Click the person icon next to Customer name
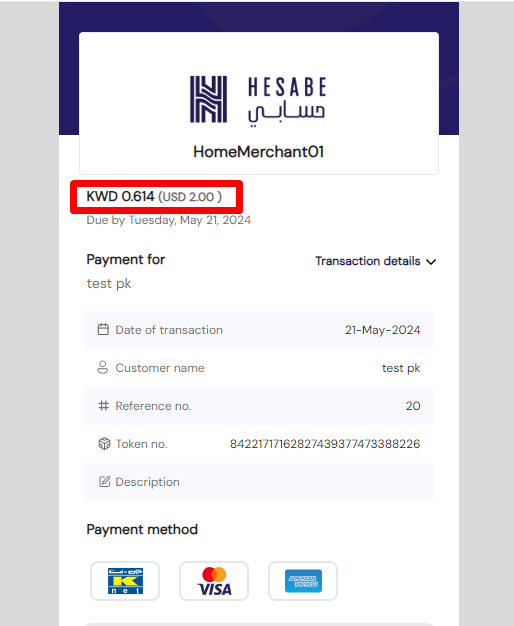The height and width of the screenshot is (626, 514). [103, 367]
